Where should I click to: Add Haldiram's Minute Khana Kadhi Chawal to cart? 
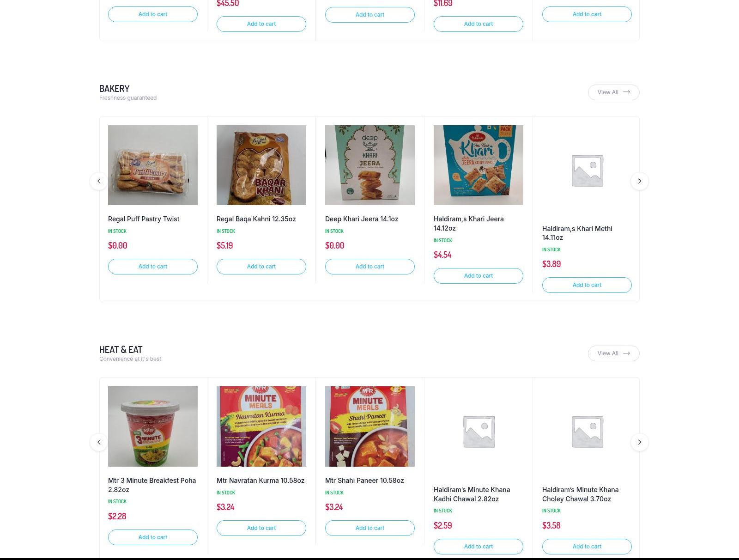point(479,547)
